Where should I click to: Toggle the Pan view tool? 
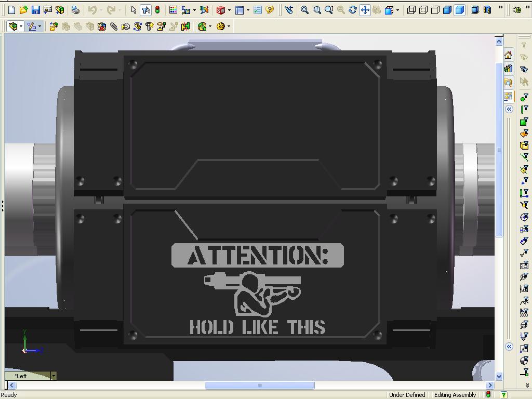point(365,10)
